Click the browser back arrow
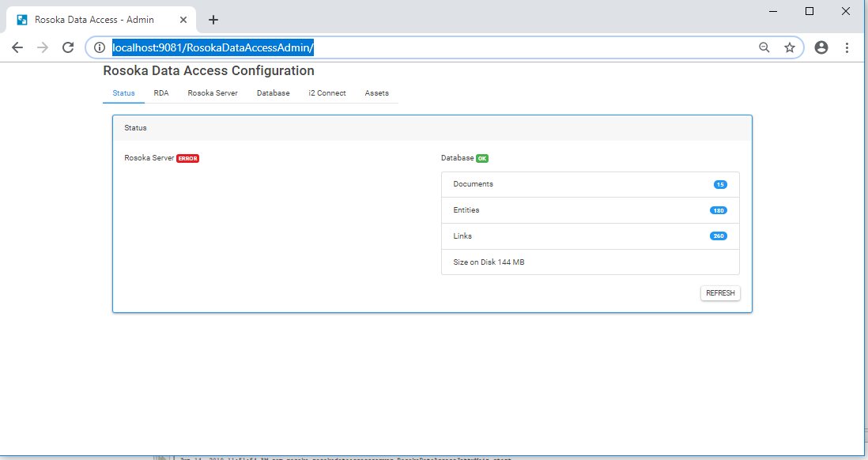This screenshot has width=868, height=460. 17,47
